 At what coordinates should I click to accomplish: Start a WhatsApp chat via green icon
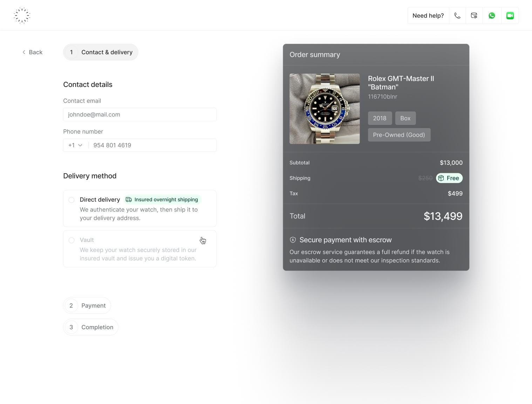[492, 16]
